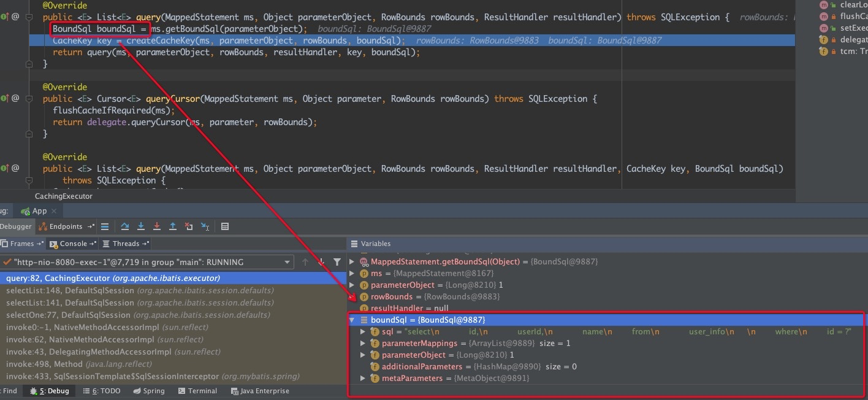The width and height of the screenshot is (868, 400).
Task: Select frame selectList:148, DefaultSqlSession
Action: point(173,290)
